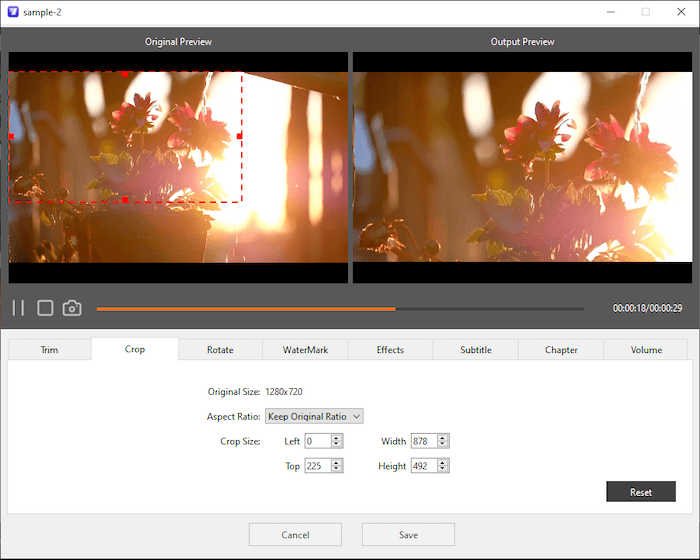Click the app logo in the title bar

(13, 12)
